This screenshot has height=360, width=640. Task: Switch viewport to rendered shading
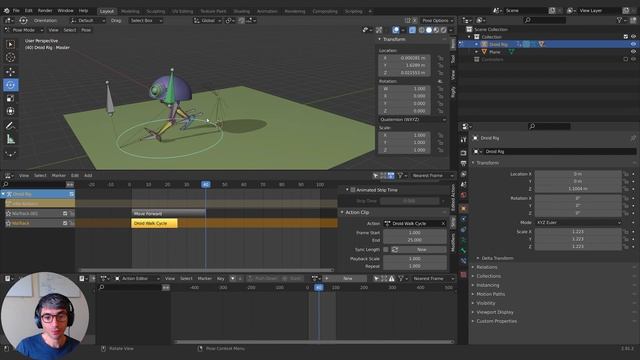pos(443,30)
